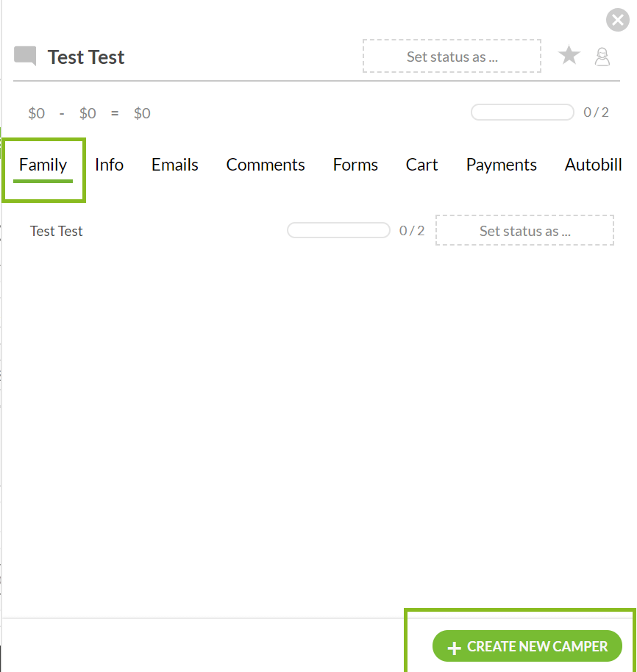This screenshot has width=637, height=672.
Task: Click the person avatar icon
Action: pos(602,57)
